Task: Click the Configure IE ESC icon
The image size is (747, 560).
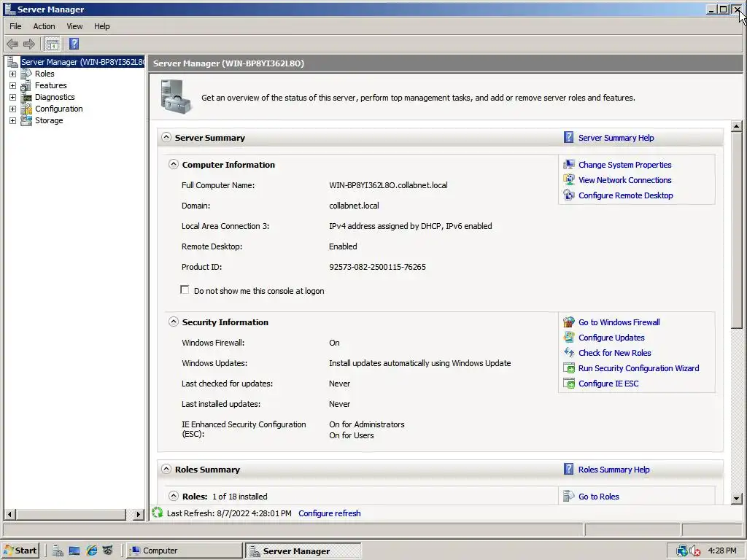Action: [x=569, y=384]
